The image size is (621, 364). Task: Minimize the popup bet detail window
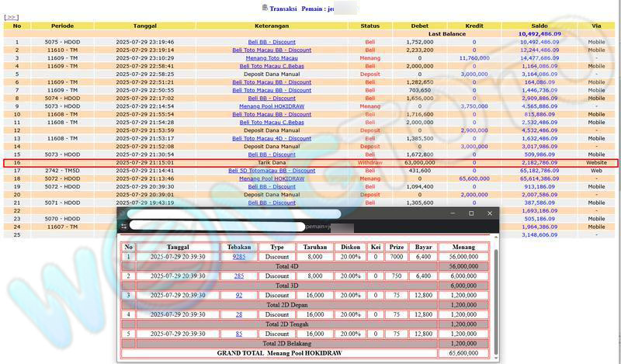[451, 213]
